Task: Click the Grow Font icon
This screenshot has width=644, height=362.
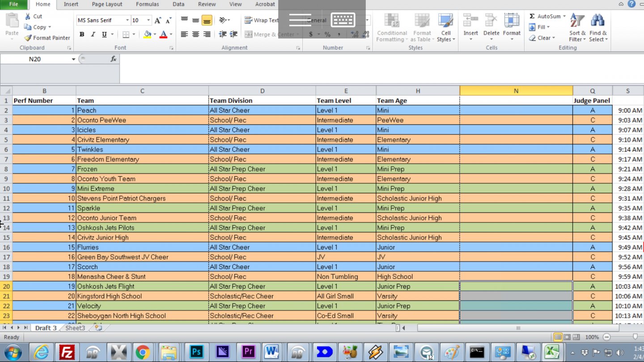Action: pyautogui.click(x=158, y=20)
